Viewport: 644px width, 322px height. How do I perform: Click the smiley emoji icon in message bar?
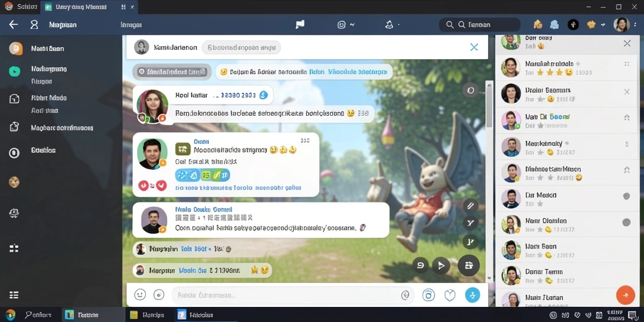click(x=140, y=294)
